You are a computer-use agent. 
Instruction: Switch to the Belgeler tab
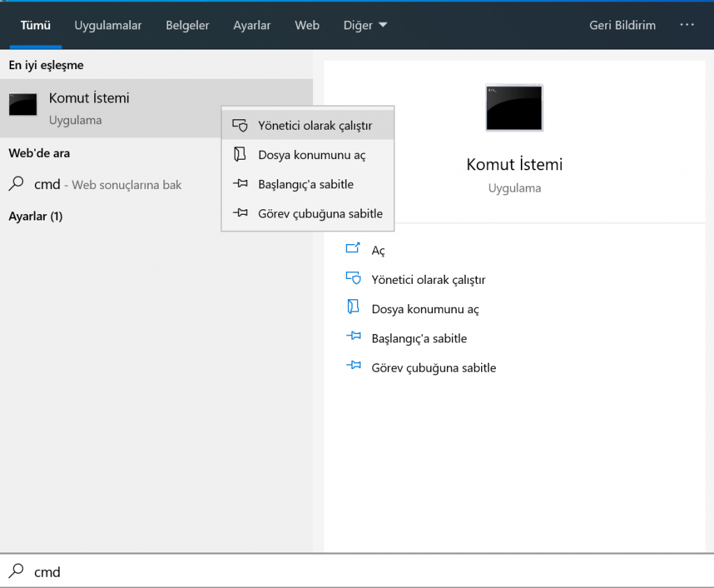pos(188,25)
